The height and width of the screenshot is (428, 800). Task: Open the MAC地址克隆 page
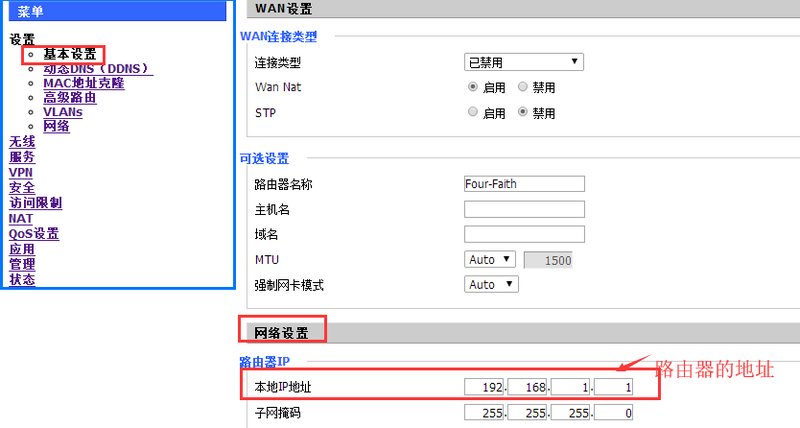point(83,83)
